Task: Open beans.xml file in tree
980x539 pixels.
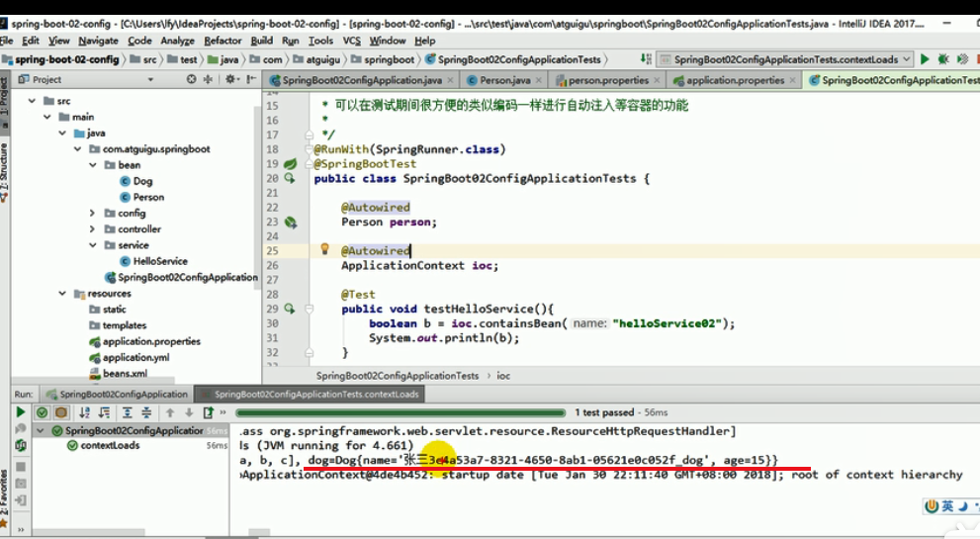Action: [118, 373]
